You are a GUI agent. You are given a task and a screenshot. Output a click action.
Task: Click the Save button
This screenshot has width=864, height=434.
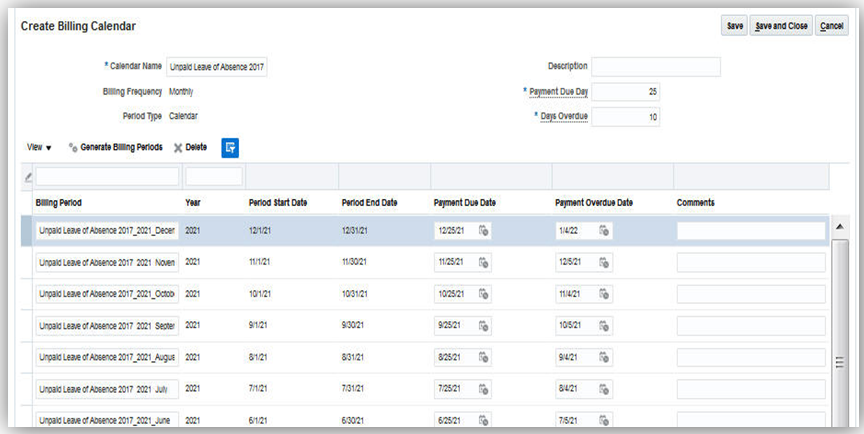[734, 26]
